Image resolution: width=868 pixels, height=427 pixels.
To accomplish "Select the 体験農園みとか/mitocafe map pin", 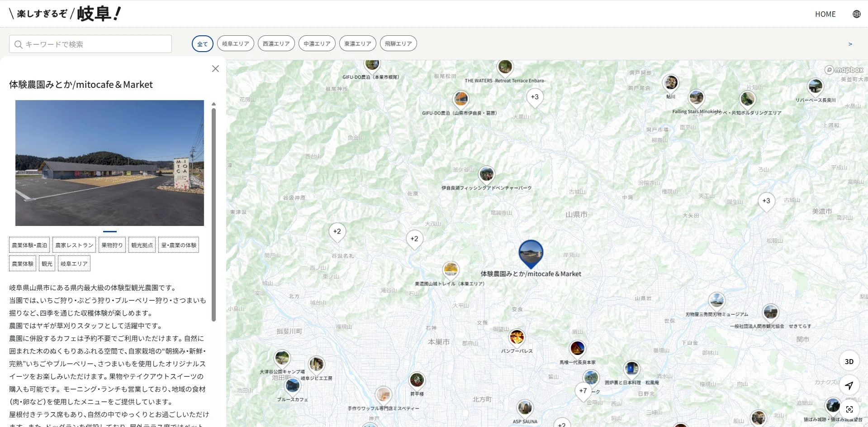I will (531, 254).
